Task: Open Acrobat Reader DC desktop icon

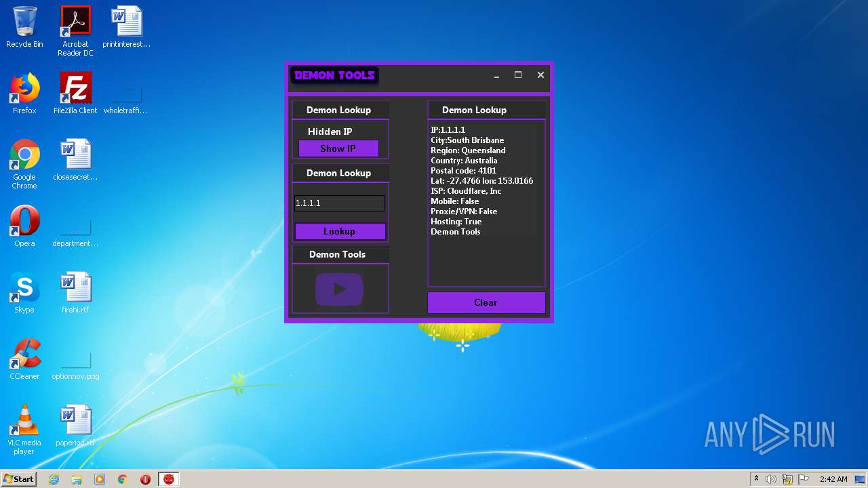Action: click(x=75, y=31)
